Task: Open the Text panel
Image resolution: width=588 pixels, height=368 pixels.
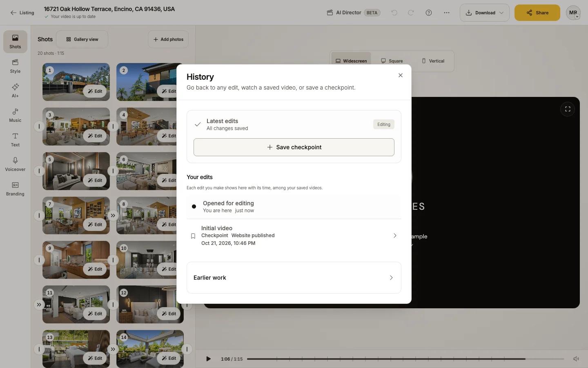Action: [x=15, y=140]
